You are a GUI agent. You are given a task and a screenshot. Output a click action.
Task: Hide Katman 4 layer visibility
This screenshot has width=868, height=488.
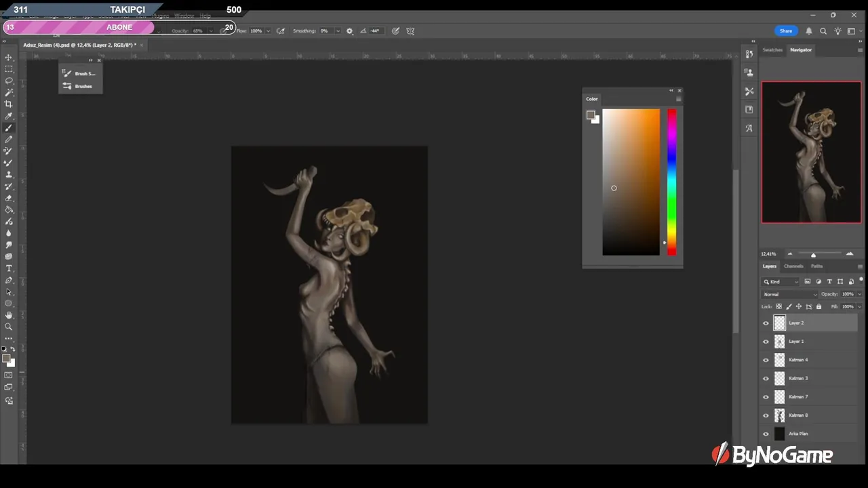click(766, 360)
